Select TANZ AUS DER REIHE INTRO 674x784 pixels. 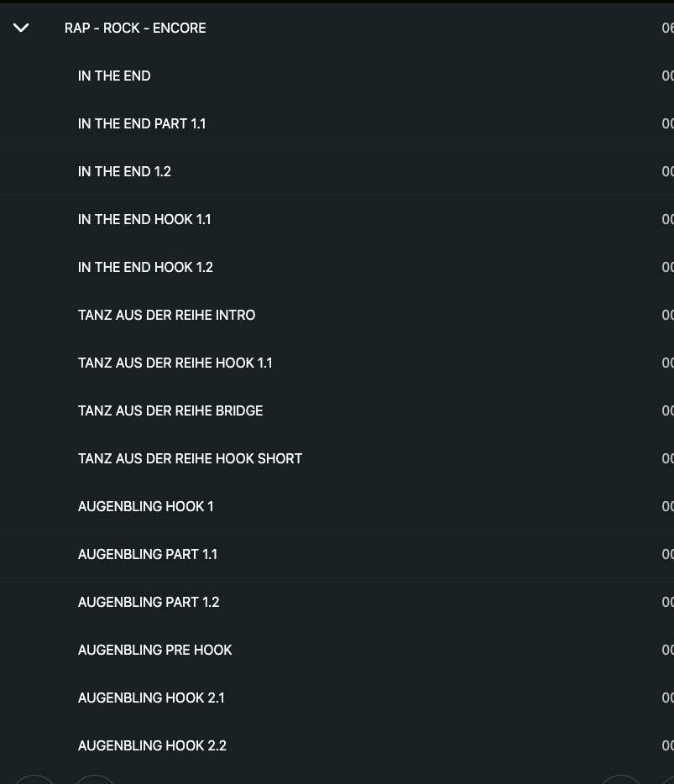[166, 315]
